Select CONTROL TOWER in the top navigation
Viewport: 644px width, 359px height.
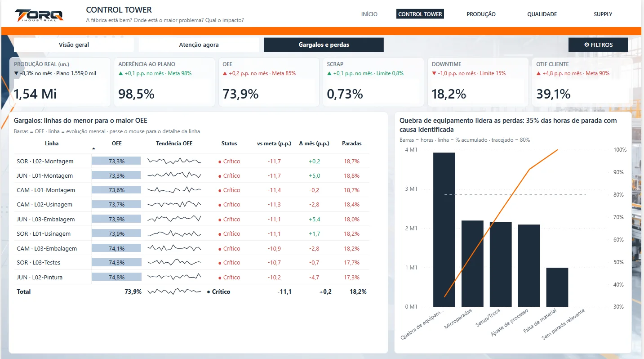(x=420, y=14)
